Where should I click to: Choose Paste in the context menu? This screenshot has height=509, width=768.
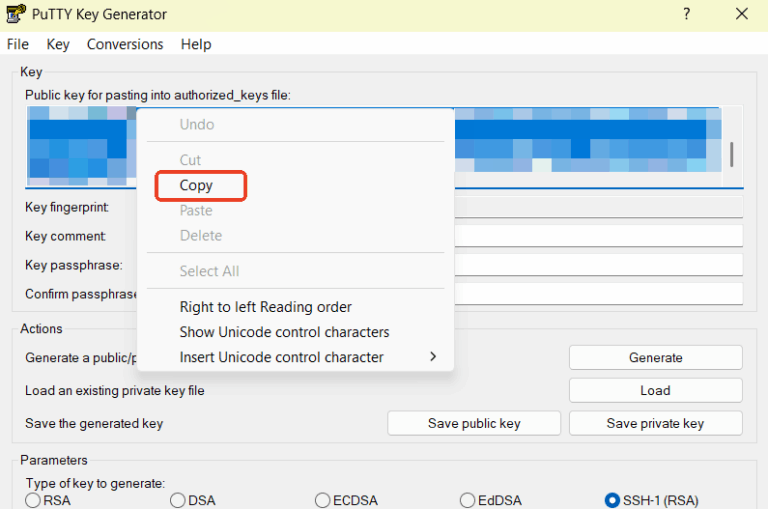point(295,211)
